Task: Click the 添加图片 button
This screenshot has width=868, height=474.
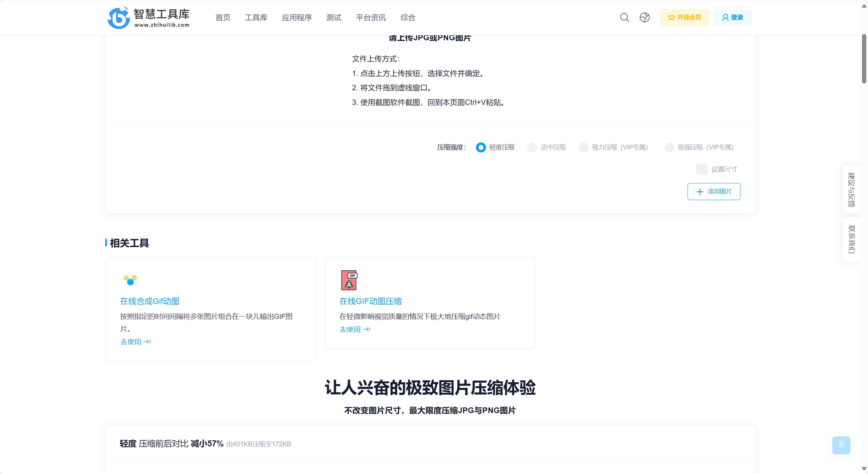Action: pyautogui.click(x=714, y=191)
